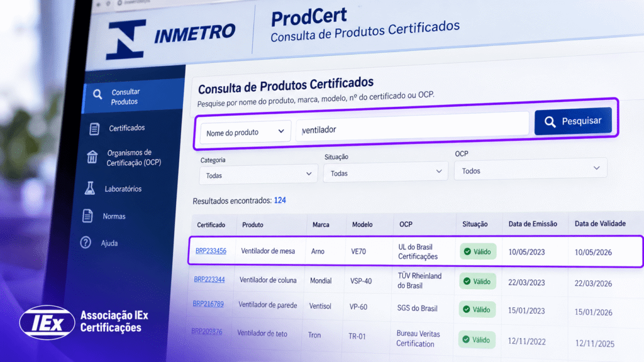644x362 pixels.
Task: Click the OCP table column header
Action: [x=406, y=224]
